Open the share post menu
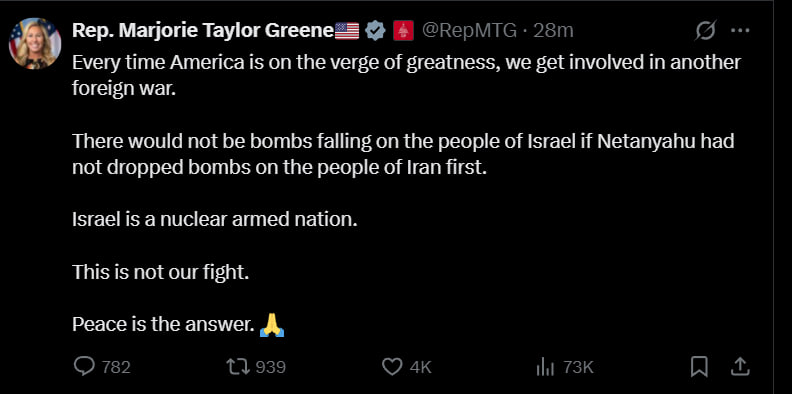792x394 pixels. click(739, 367)
